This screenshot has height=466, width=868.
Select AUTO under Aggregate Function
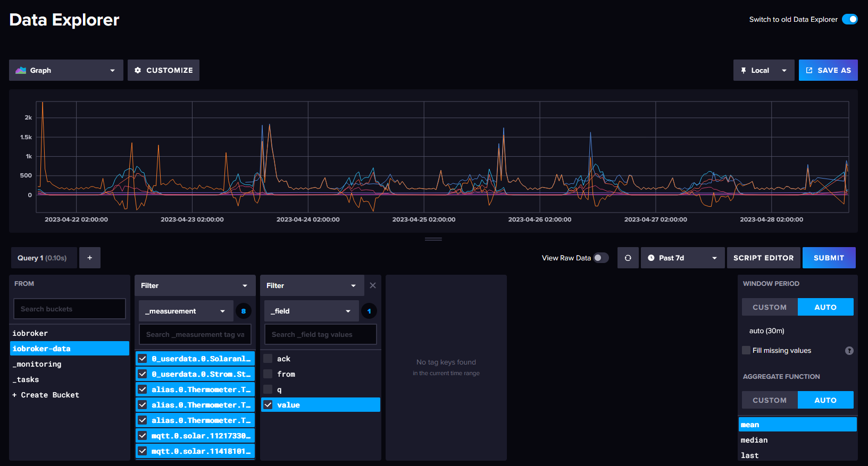point(825,400)
